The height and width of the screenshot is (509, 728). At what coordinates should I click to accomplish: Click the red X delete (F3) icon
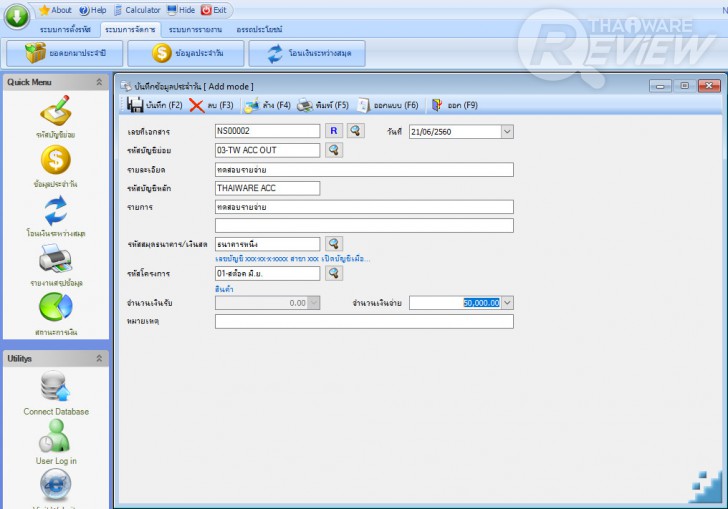pos(197,105)
